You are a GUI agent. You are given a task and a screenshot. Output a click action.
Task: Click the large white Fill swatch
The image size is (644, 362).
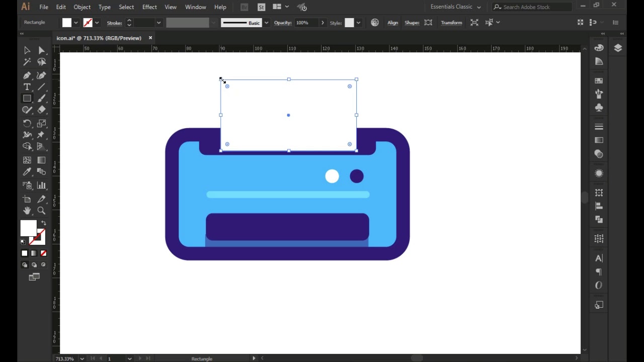tap(28, 228)
